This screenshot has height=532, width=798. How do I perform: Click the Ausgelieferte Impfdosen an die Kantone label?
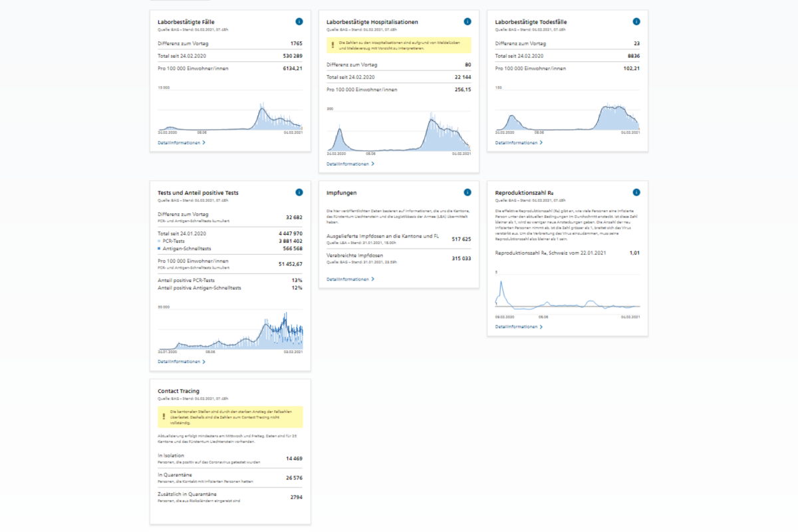383,236
